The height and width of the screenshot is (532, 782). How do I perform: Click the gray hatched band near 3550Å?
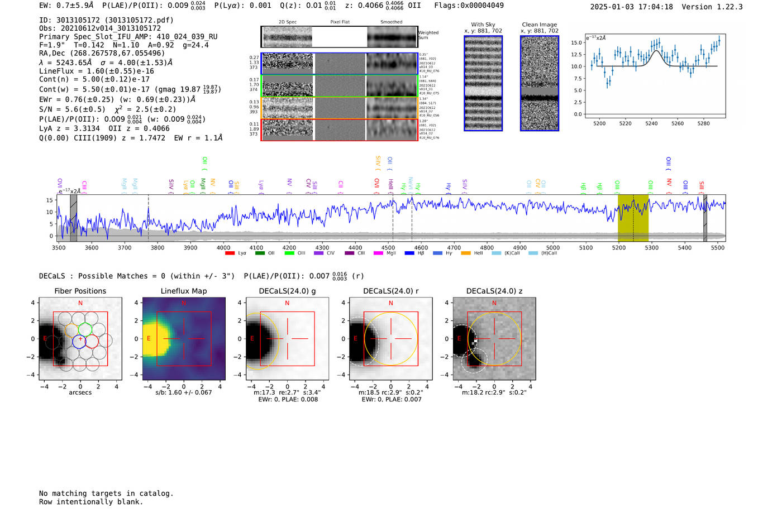click(73, 218)
